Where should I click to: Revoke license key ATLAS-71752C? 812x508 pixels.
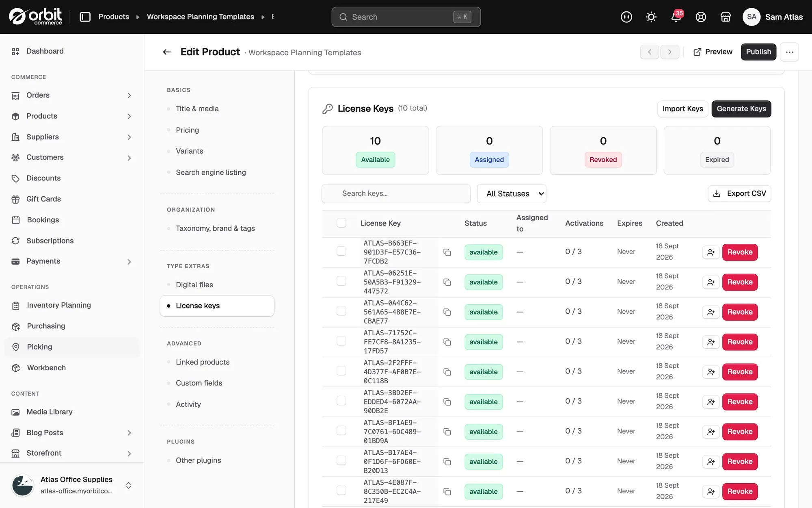[x=740, y=342]
